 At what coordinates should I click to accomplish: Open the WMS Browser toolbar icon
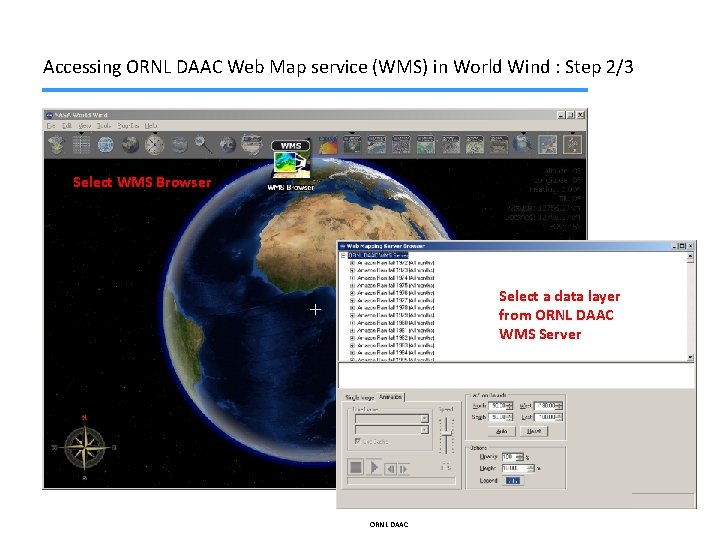(291, 159)
